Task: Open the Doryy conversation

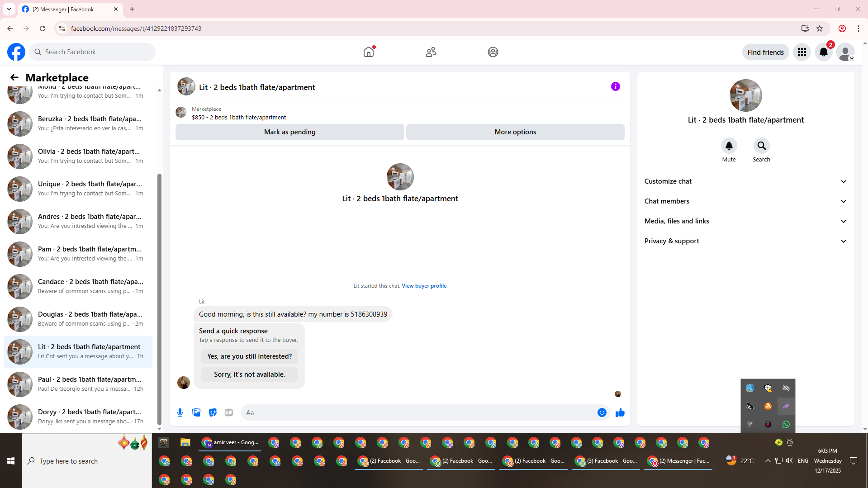Action: click(78, 417)
